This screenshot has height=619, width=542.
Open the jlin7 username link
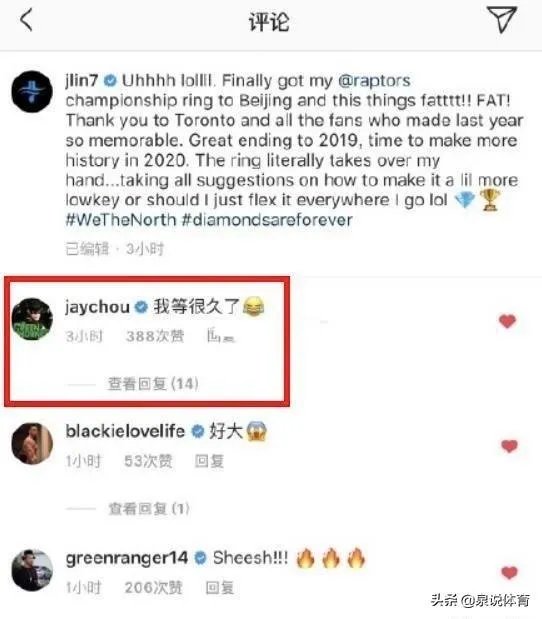(x=82, y=81)
